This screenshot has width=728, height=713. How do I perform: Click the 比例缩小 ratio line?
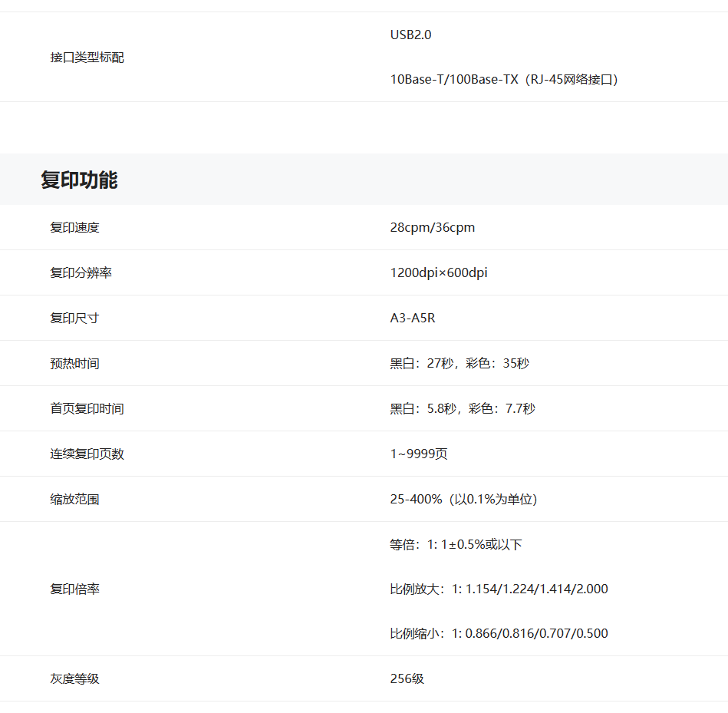point(499,633)
